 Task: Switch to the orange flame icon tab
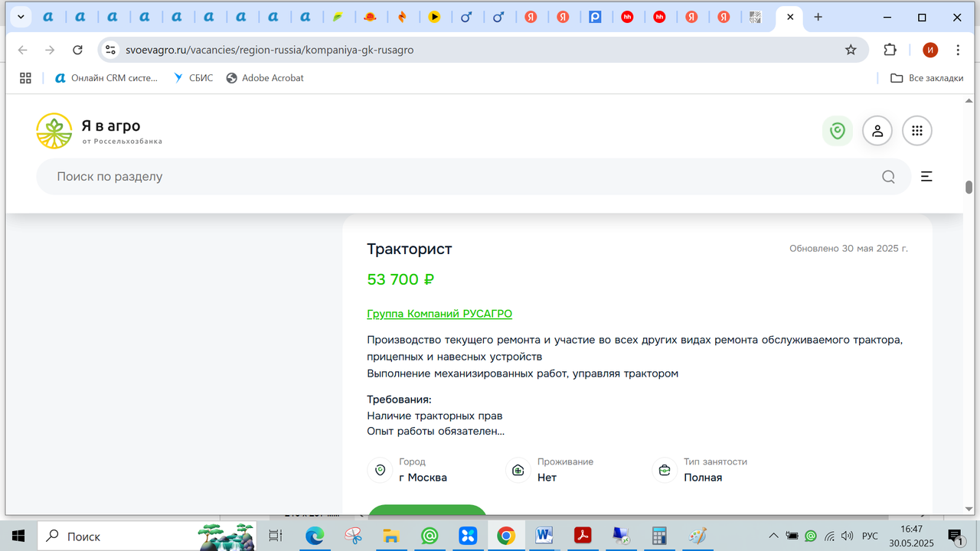[402, 17]
